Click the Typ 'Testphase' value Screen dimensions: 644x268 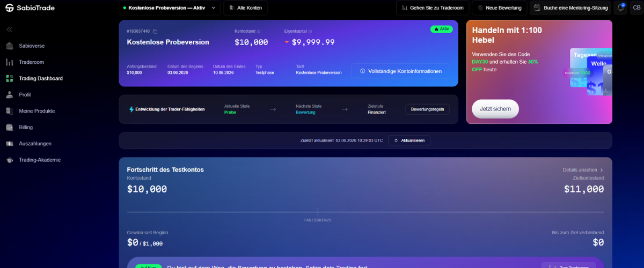(x=265, y=72)
